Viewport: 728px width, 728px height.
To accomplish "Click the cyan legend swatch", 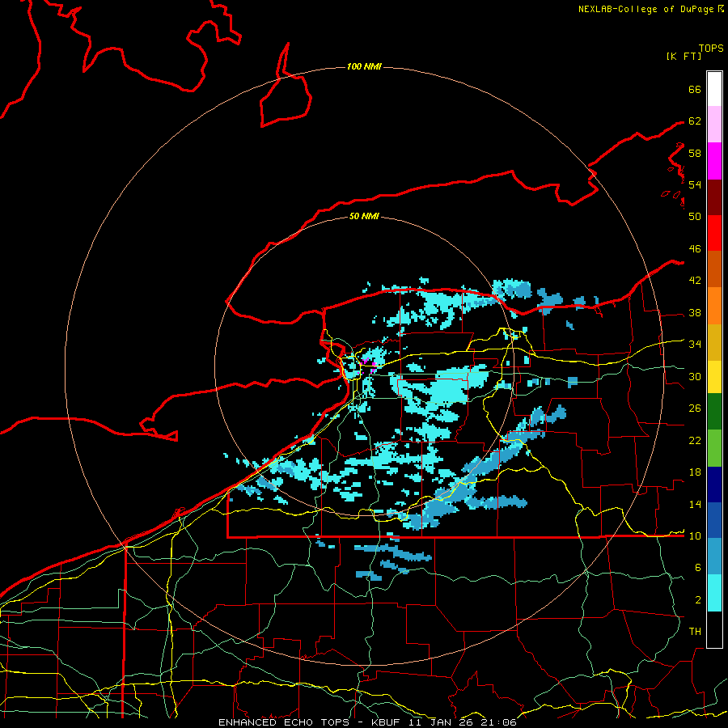I will click(714, 594).
